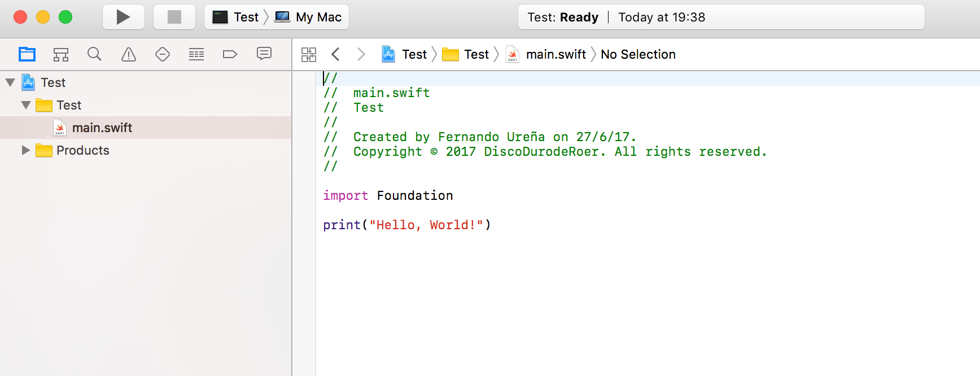The image size is (980, 376).
Task: Run the project with the Play button
Action: coord(124,17)
